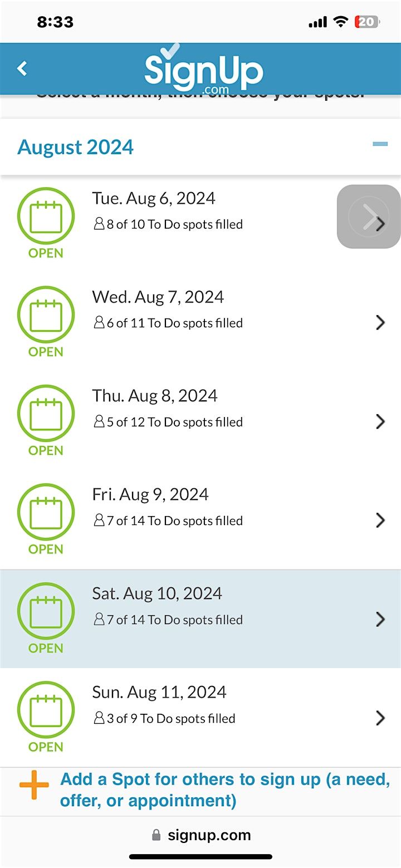Open the Thu. Aug 8 chevron arrow
The image size is (401, 868).
tap(380, 421)
